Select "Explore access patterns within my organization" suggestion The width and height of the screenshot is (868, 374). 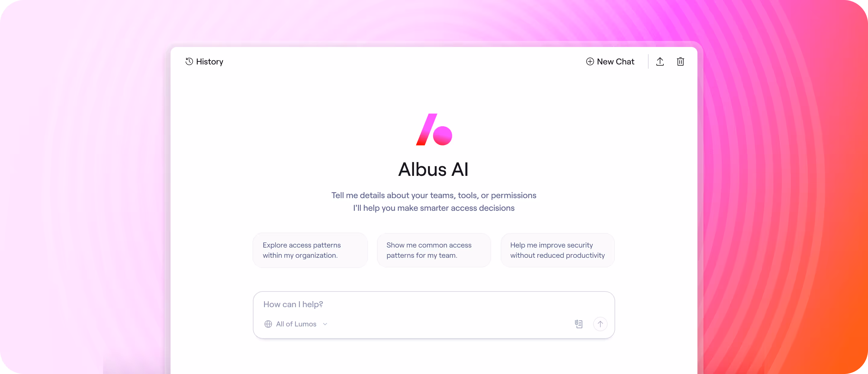pyautogui.click(x=310, y=250)
